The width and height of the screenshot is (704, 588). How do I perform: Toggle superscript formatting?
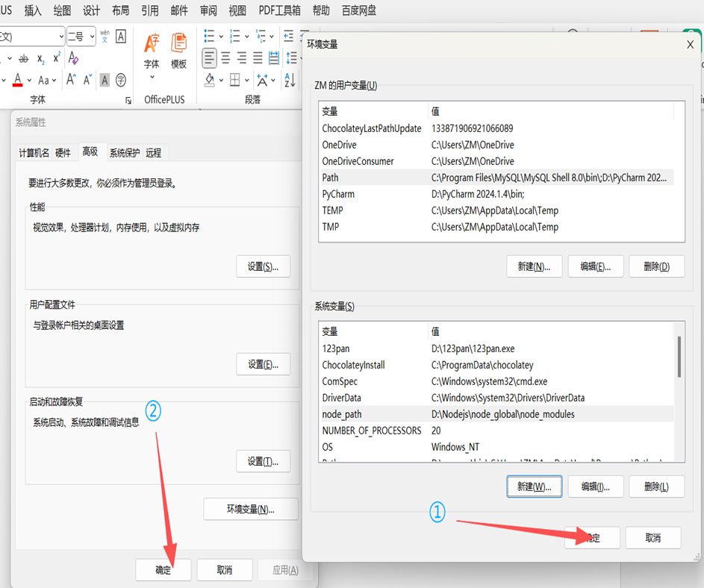[x=57, y=58]
